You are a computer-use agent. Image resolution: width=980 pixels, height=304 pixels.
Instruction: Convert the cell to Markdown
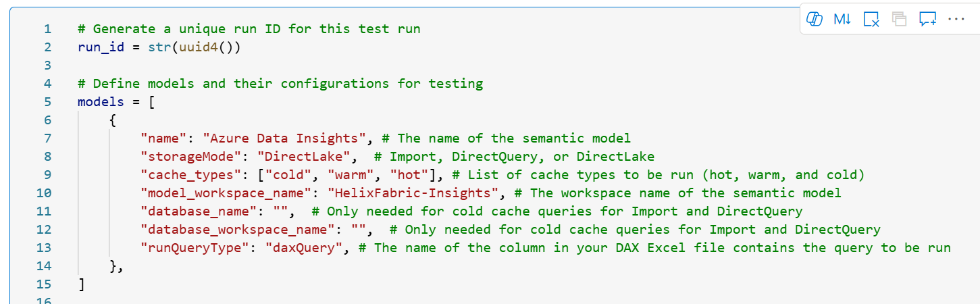(842, 20)
